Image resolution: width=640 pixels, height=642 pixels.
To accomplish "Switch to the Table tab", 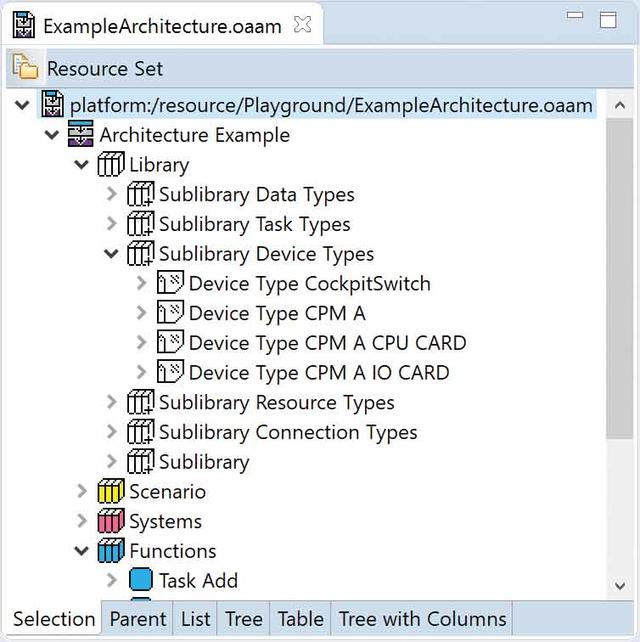I will click(x=301, y=618).
